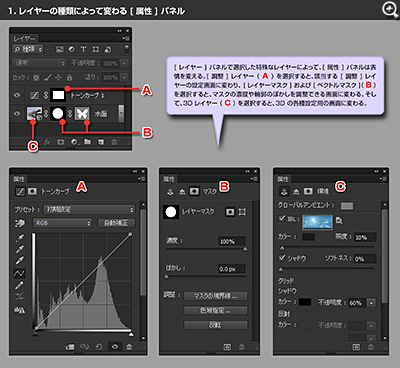Image resolution: width=400 pixels, height=368 pixels.
Task: Click the マスクの境界線 button
Action: click(x=215, y=296)
